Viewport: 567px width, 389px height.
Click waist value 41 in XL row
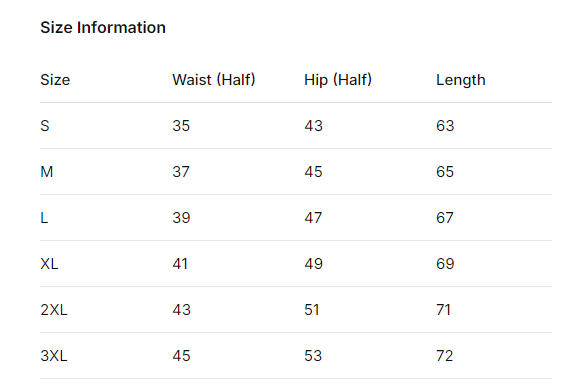point(180,264)
